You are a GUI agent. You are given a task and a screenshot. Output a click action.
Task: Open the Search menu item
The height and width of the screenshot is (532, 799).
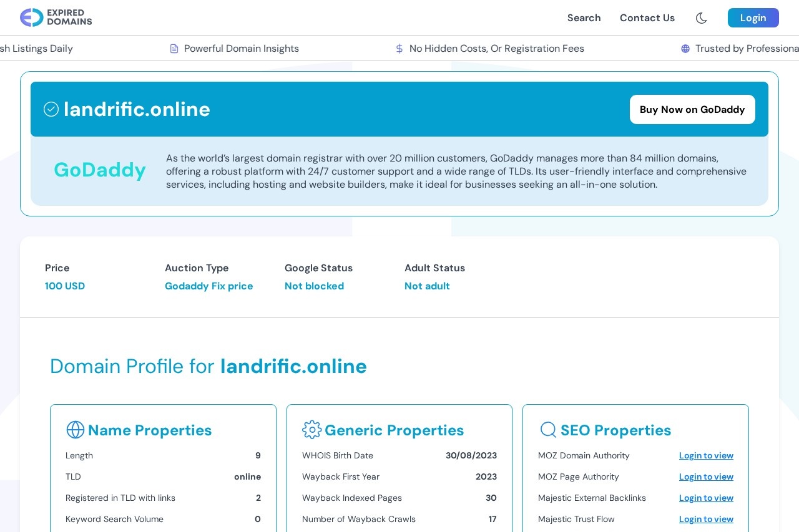pyautogui.click(x=584, y=18)
